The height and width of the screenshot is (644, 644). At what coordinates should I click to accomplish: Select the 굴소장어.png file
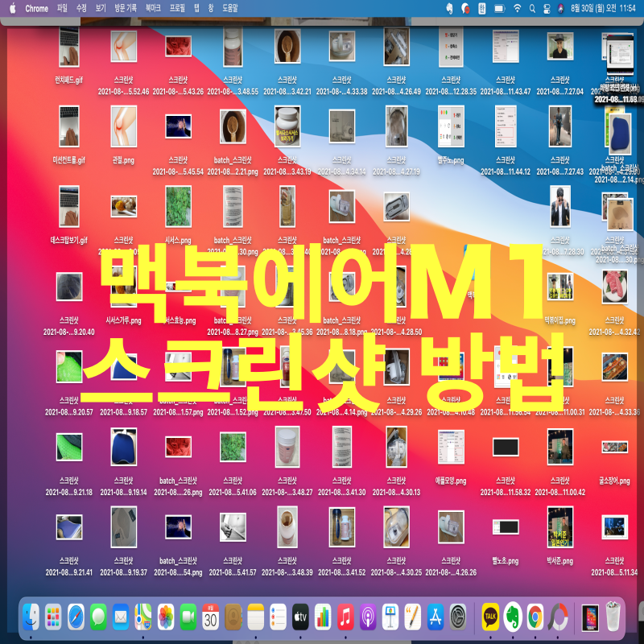614,448
